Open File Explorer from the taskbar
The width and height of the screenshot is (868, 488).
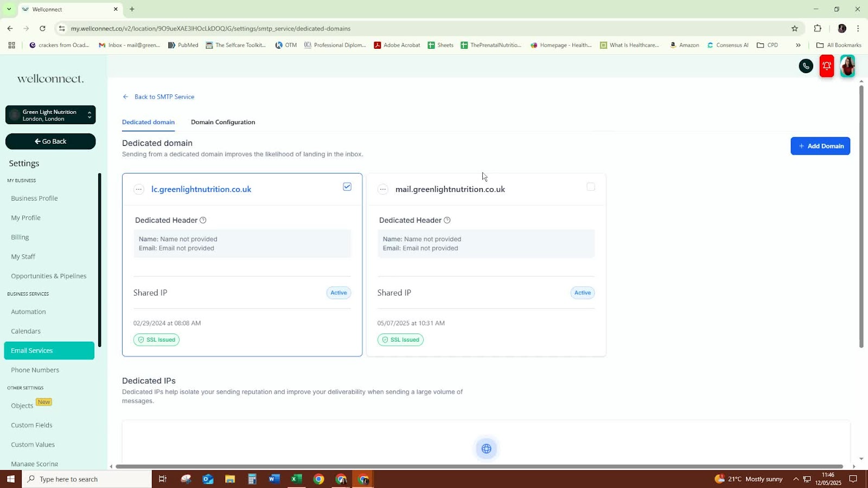click(230, 479)
